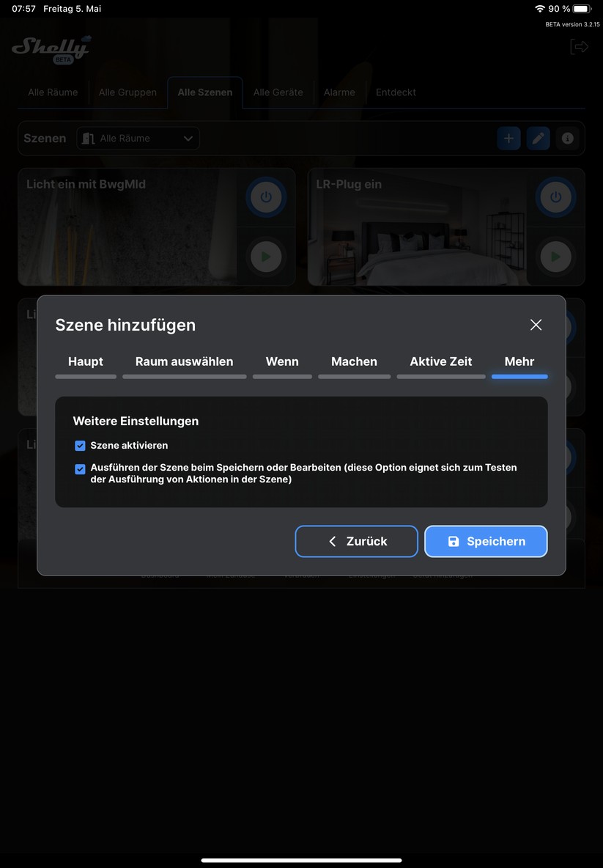Open the Alle Geräte tab
Image resolution: width=603 pixels, height=868 pixels.
(278, 92)
